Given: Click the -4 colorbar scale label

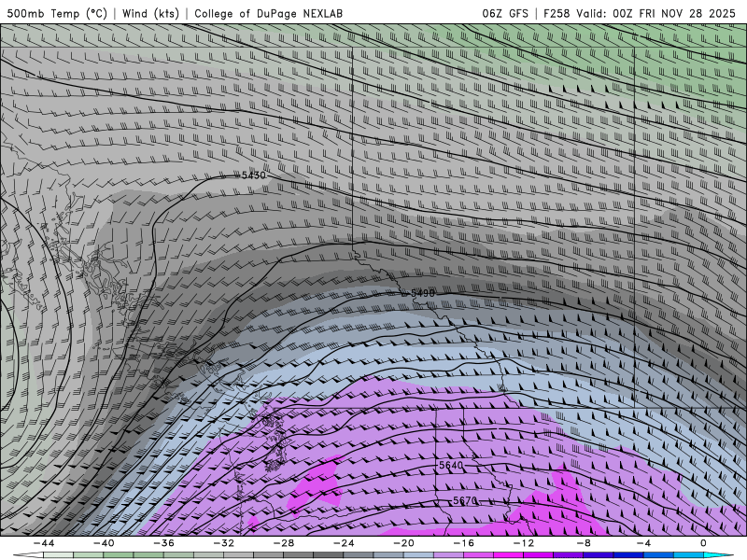Looking at the screenshot, I should pos(644,543).
